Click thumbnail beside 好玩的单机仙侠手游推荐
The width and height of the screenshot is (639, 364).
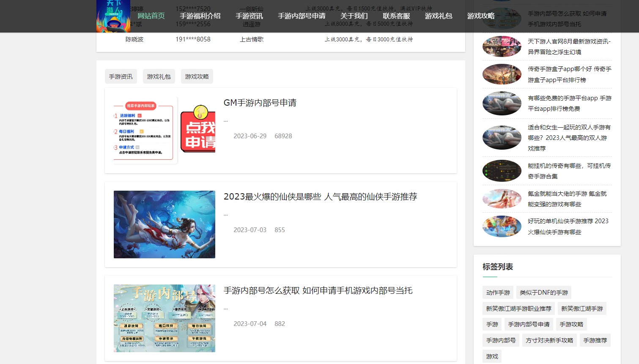[502, 227]
